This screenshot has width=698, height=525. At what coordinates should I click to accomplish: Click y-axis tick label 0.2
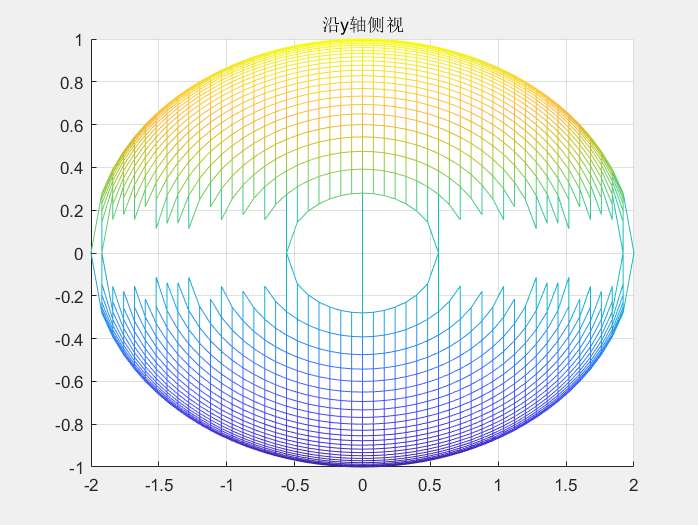click(x=72, y=211)
